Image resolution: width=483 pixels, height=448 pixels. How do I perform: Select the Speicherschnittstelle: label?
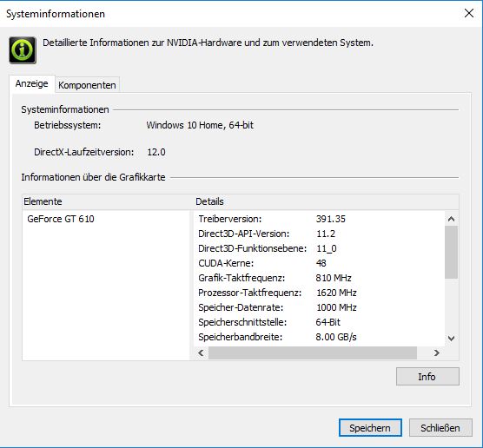[x=242, y=322]
